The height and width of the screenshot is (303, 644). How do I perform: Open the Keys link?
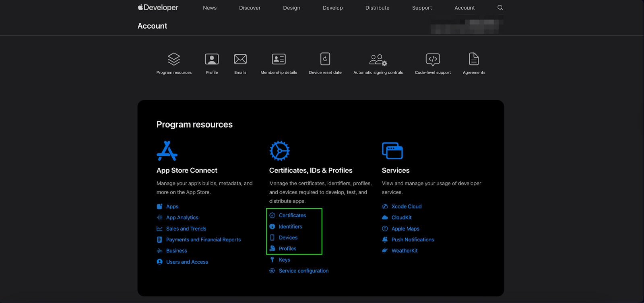coord(284,260)
